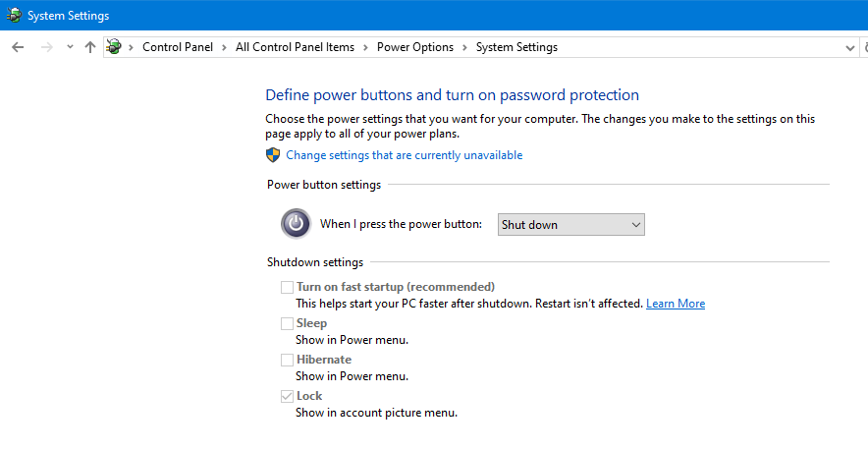Navigate to Control Panel breadcrumb
This screenshot has height=449, width=868.
[x=178, y=47]
